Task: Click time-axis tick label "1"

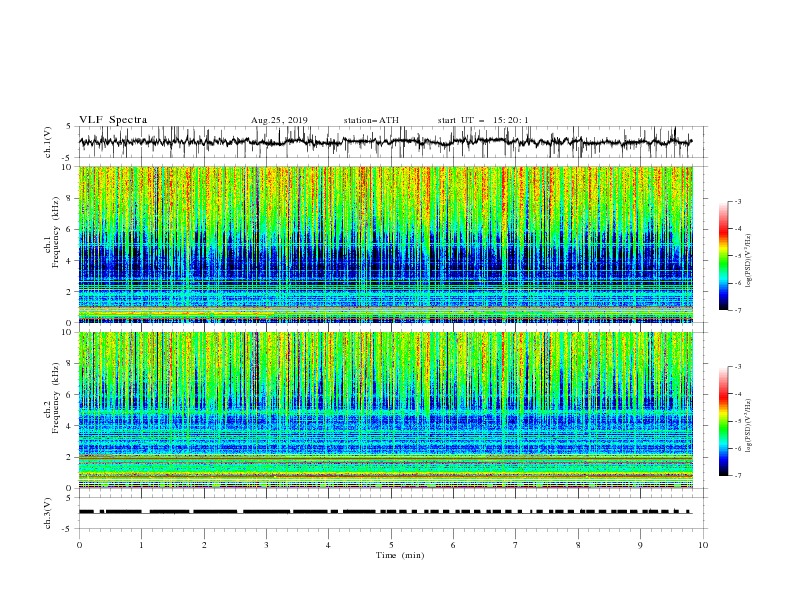Action: (x=141, y=545)
